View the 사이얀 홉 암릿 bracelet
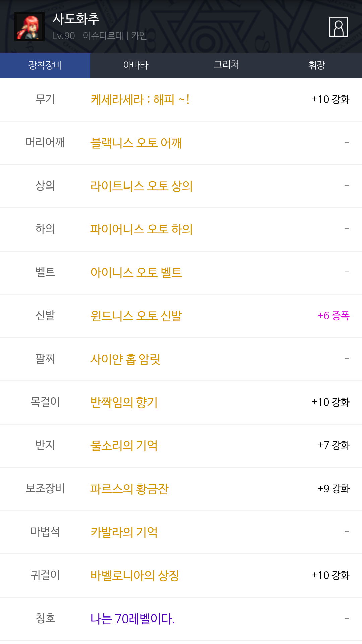The width and height of the screenshot is (362, 644). click(x=125, y=359)
